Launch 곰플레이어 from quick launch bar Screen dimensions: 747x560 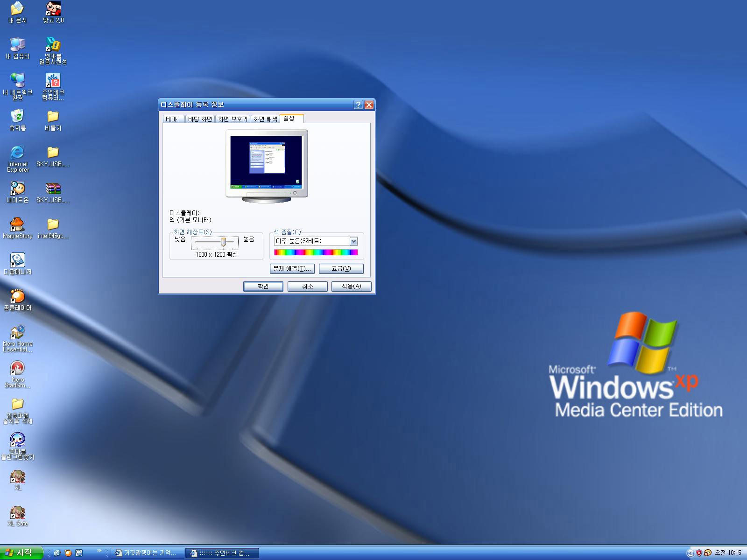[68, 553]
